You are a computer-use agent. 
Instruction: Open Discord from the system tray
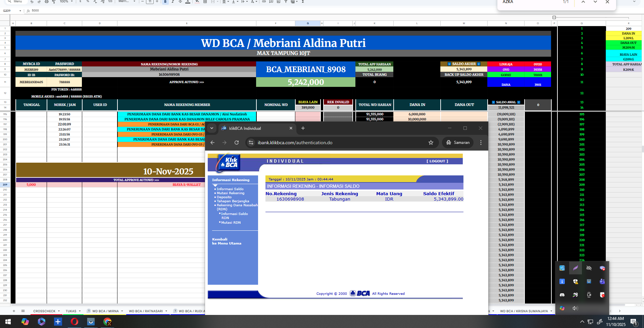click(562, 295)
